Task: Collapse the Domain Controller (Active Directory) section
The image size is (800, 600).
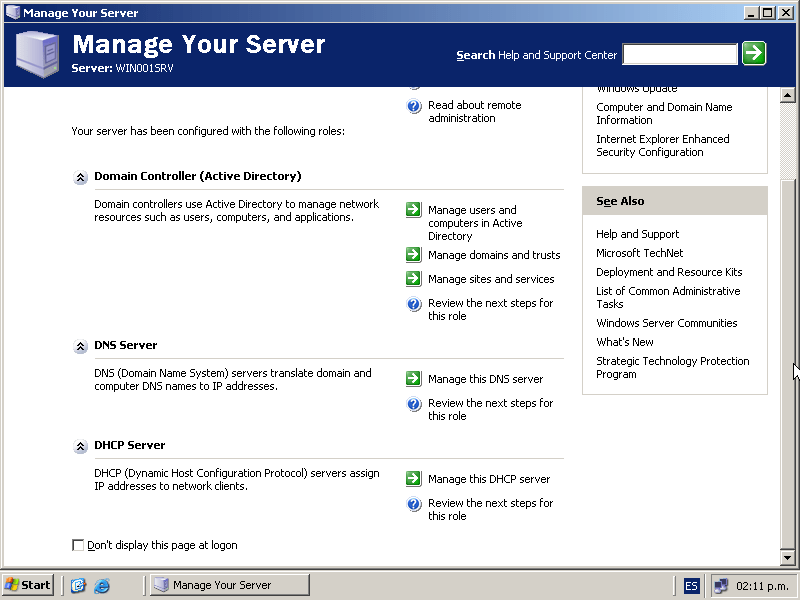Action: tap(81, 177)
